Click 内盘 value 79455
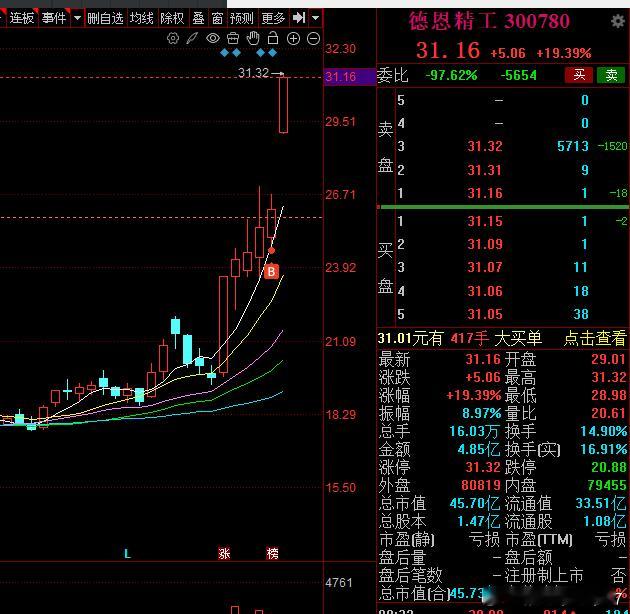The width and height of the screenshot is (630, 614). click(607, 485)
